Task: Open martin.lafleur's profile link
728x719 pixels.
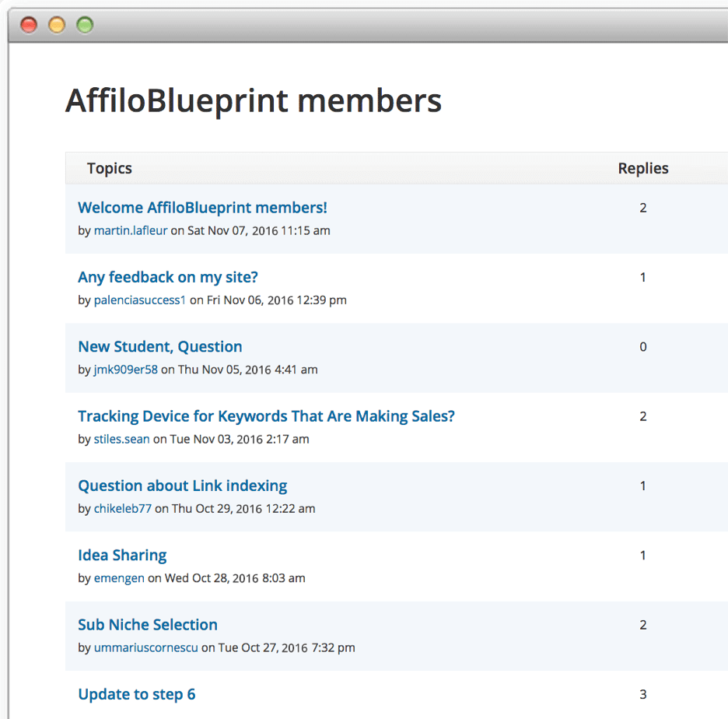Action: [131, 230]
